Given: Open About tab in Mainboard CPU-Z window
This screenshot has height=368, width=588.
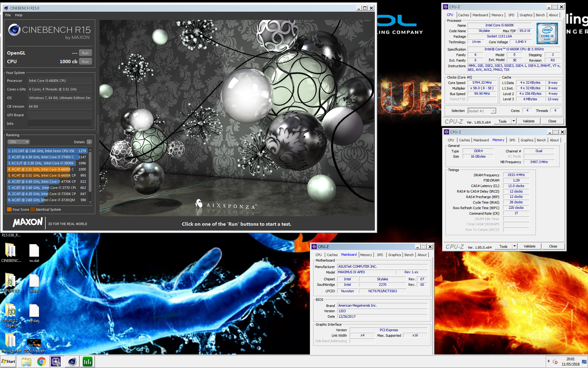Looking at the screenshot, I should pos(422,255).
